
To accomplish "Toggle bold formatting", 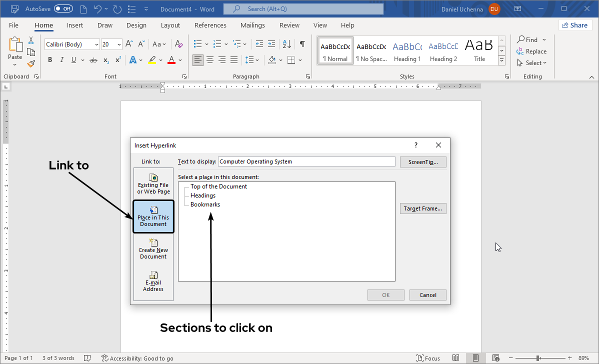I will tap(49, 59).
